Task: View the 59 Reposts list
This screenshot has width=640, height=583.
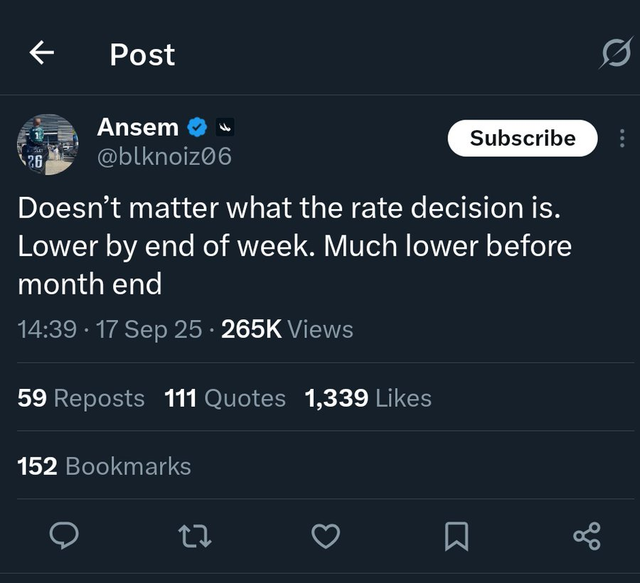Action: [81, 398]
